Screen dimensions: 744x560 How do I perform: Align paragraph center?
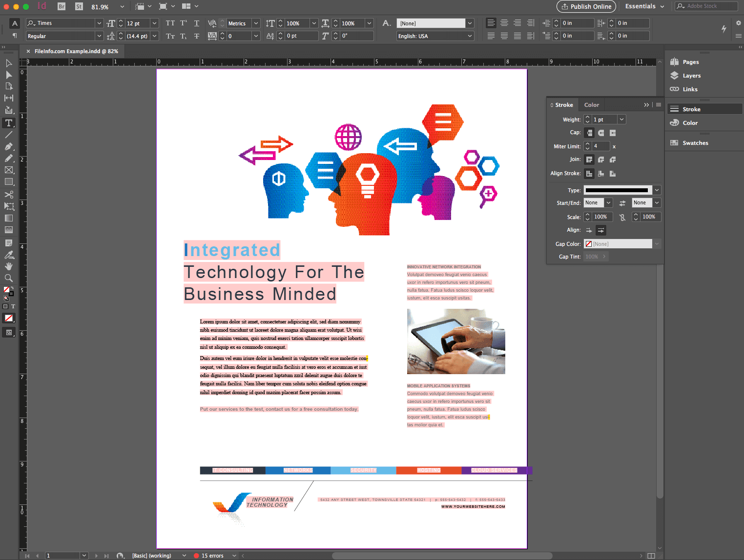504,23
